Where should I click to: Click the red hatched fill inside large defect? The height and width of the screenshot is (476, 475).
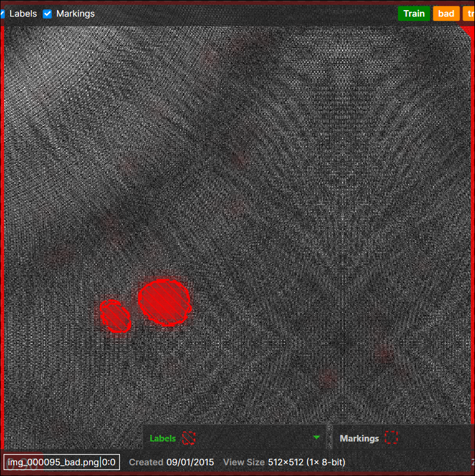point(160,300)
